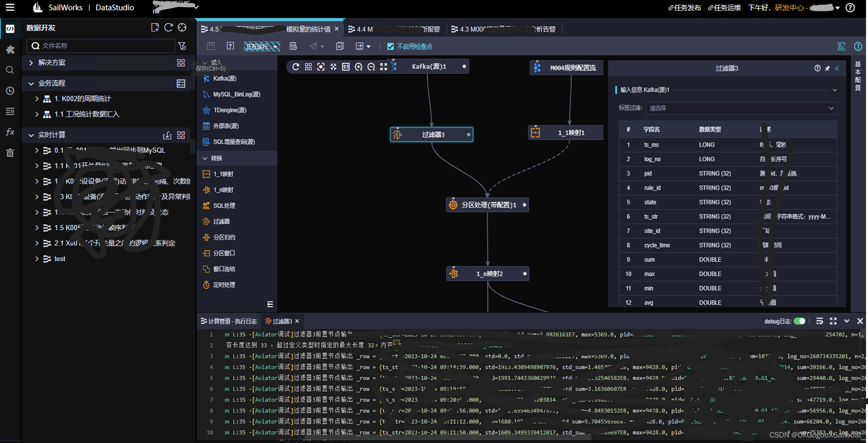Image resolution: width=868 pixels, height=443 pixels.
Task: Toggle the 不启用检查点 checkbox
Action: tap(390, 46)
